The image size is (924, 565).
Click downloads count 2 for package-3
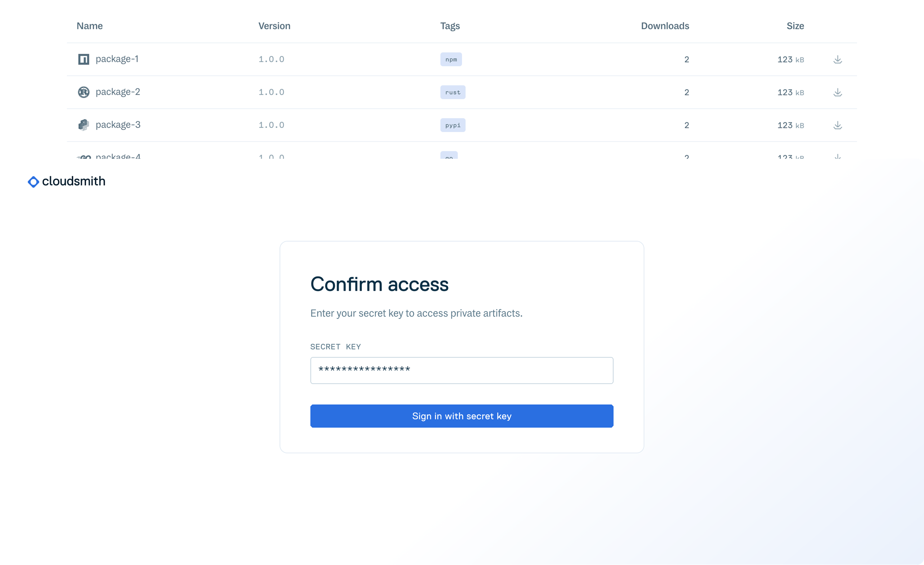687,125
